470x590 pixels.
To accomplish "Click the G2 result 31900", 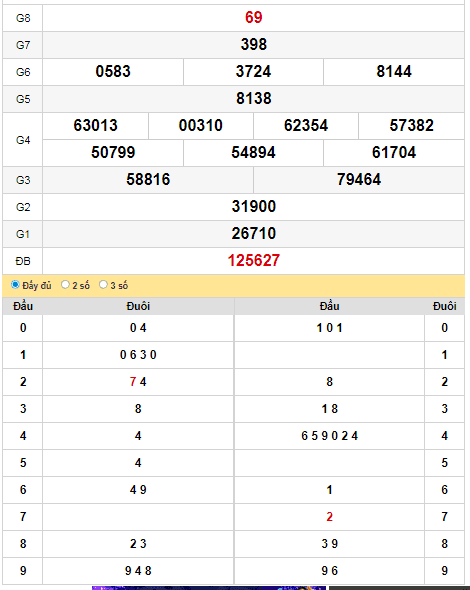I will 254,207.
